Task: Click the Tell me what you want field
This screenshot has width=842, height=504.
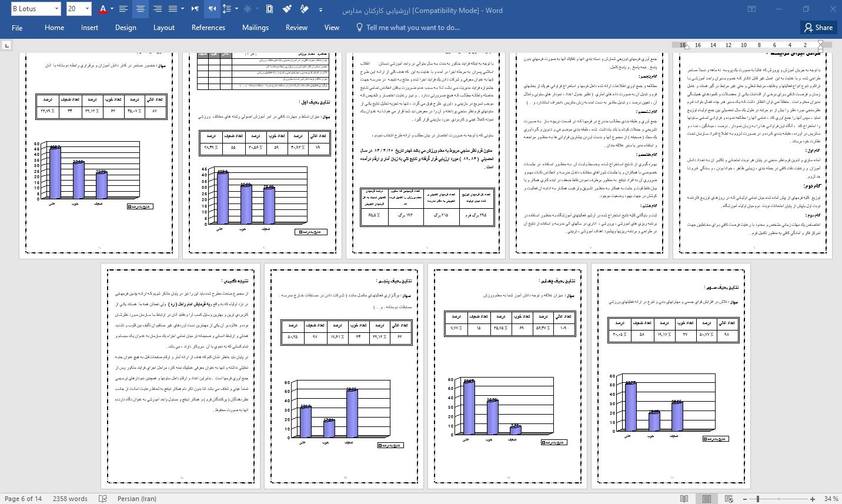Action: (412, 28)
